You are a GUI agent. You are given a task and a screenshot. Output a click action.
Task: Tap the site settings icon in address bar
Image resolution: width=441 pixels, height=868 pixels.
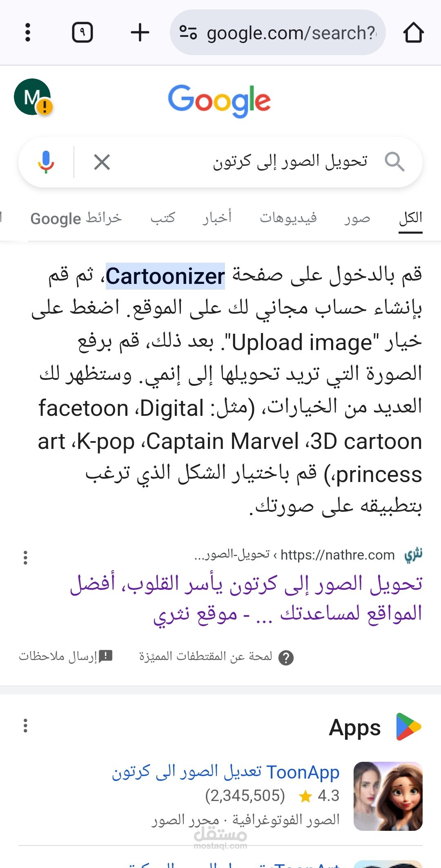click(x=188, y=33)
